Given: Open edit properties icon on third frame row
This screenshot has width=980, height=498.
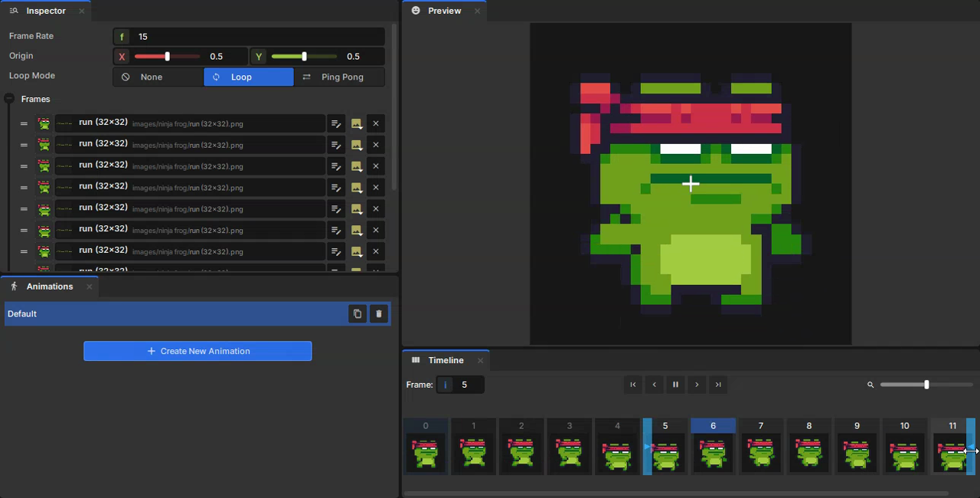Looking at the screenshot, I should click(335, 166).
